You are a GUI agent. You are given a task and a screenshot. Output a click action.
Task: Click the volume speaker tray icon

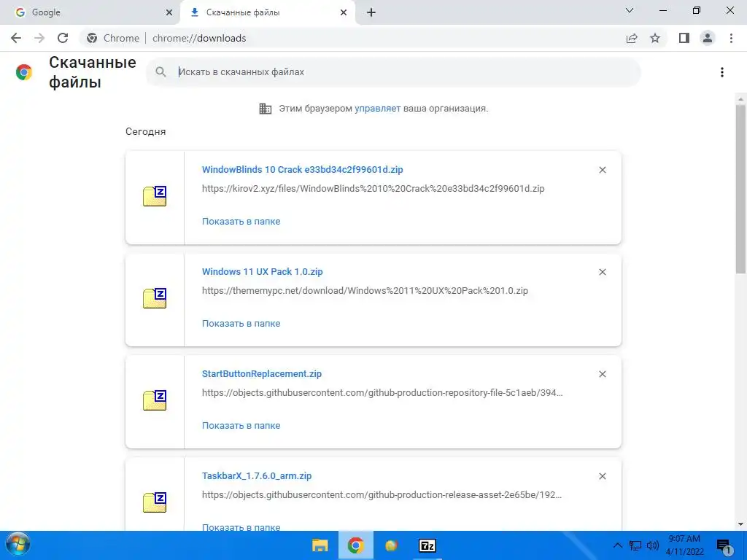coord(653,545)
